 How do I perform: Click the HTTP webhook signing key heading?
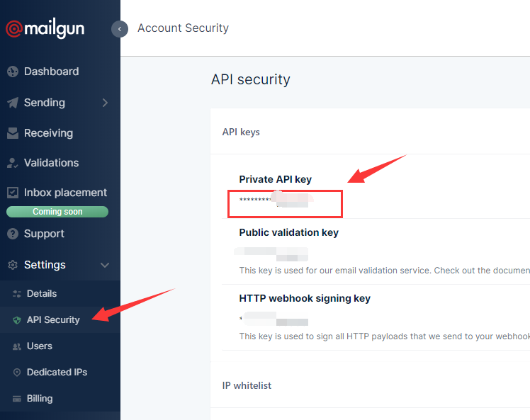(305, 298)
